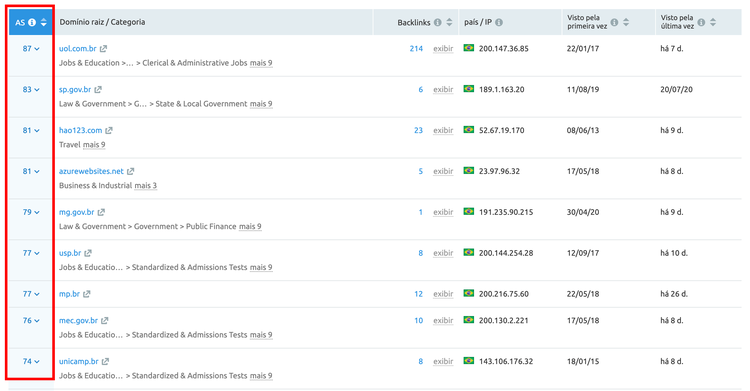Select the IP address 200.147.36.85

coord(504,49)
